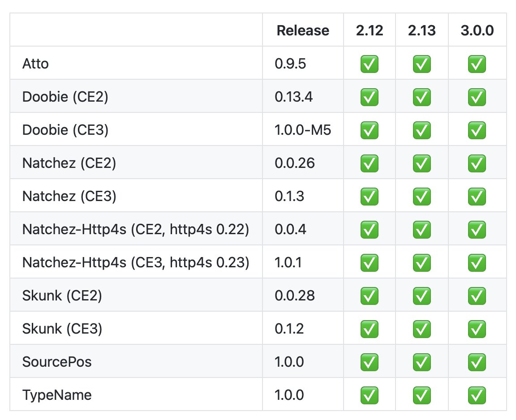Click Skunk (CE3) 2.13 checkmark

coord(422,329)
